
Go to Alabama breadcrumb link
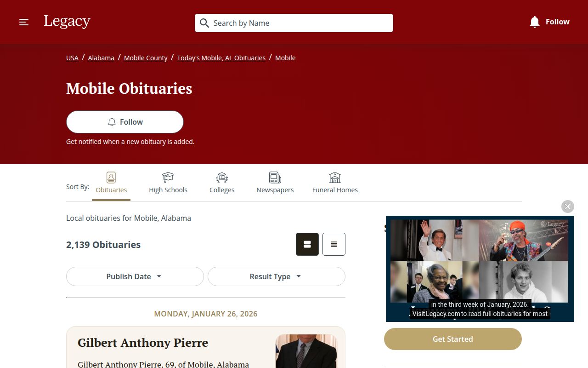click(101, 58)
